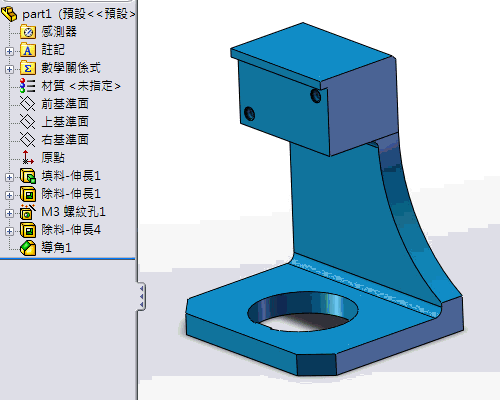This screenshot has height=400, width=500.
Task: Select the 導角1 label
Action: (x=56, y=248)
